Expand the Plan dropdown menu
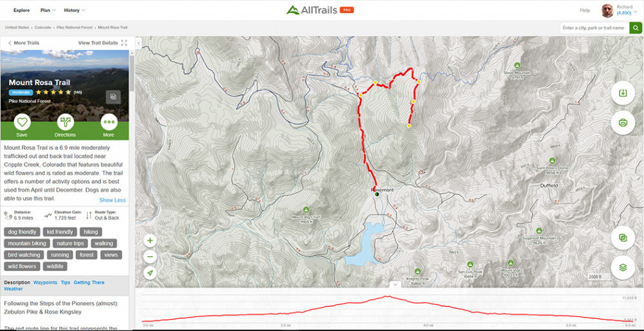The image size is (644, 331). [48, 10]
